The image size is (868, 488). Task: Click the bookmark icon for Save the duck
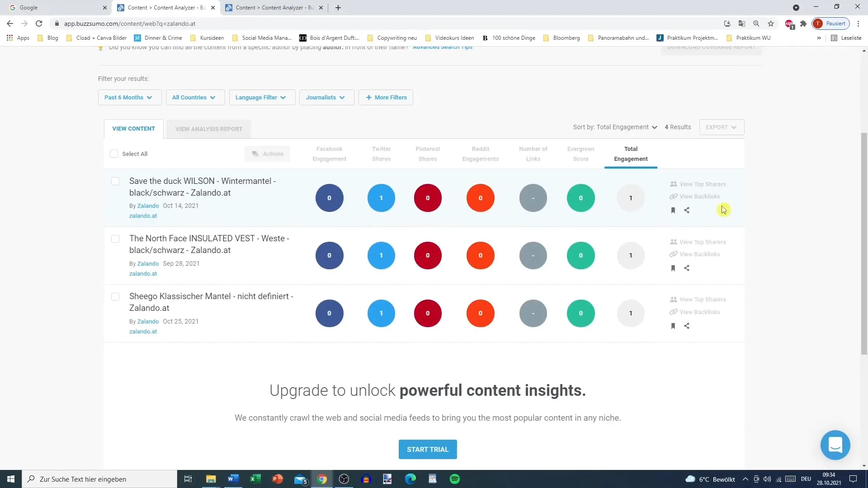pos(672,210)
